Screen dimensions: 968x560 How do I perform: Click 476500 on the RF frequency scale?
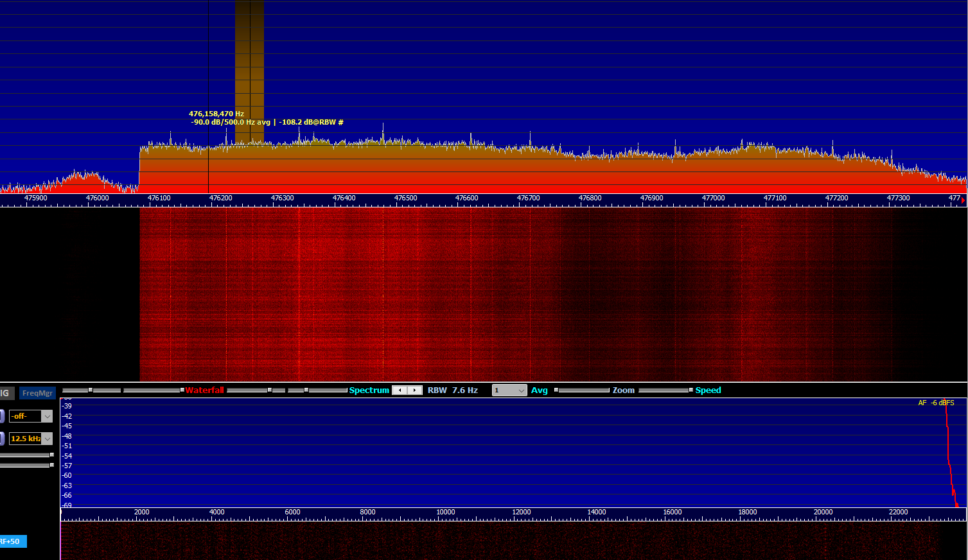[406, 198]
